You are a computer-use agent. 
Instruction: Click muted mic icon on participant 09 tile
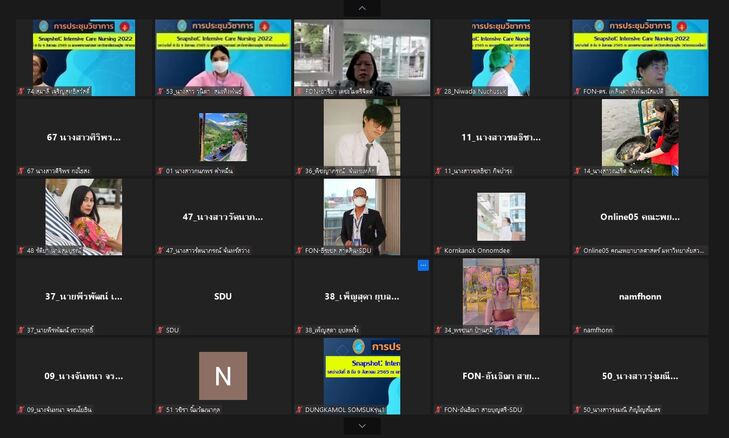(21, 409)
